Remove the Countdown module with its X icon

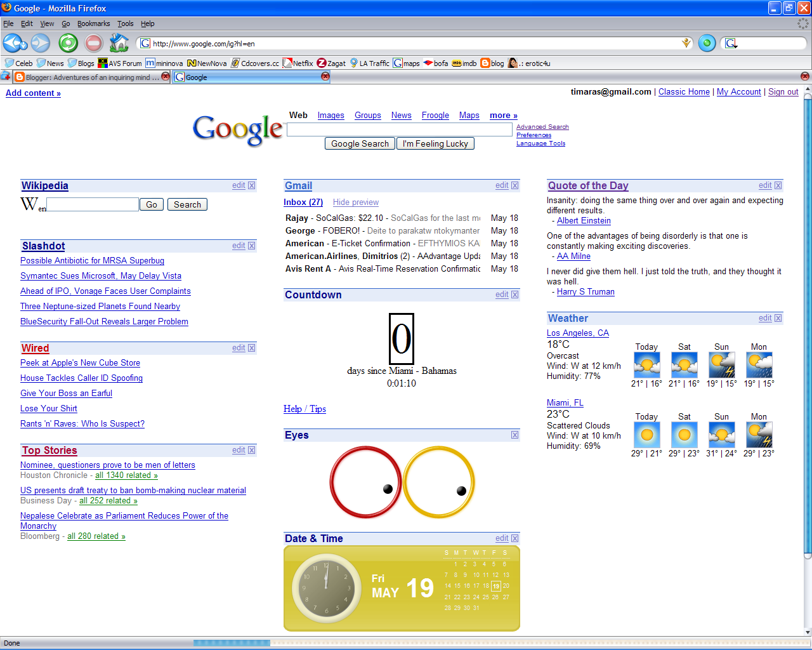(515, 295)
